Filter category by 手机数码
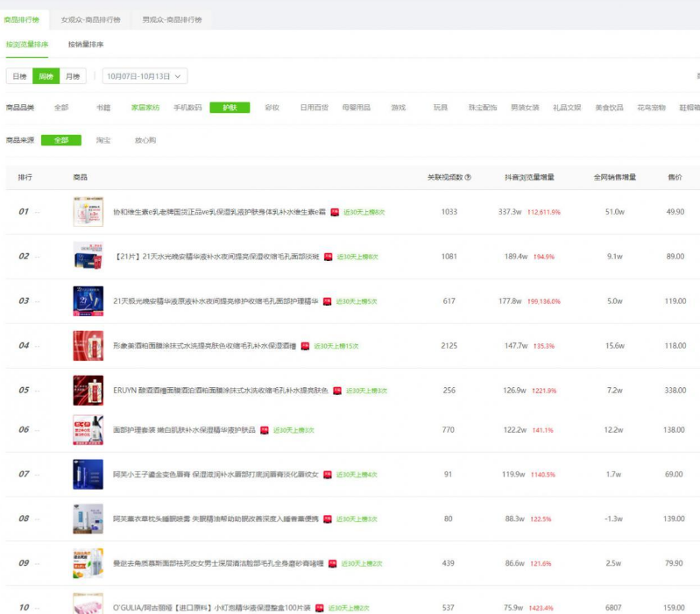Image resolution: width=700 pixels, height=614 pixels. [187, 108]
